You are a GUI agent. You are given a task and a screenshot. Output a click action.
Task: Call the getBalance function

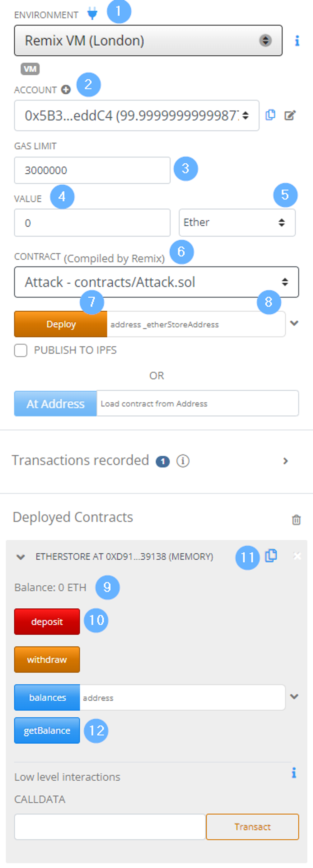[47, 730]
